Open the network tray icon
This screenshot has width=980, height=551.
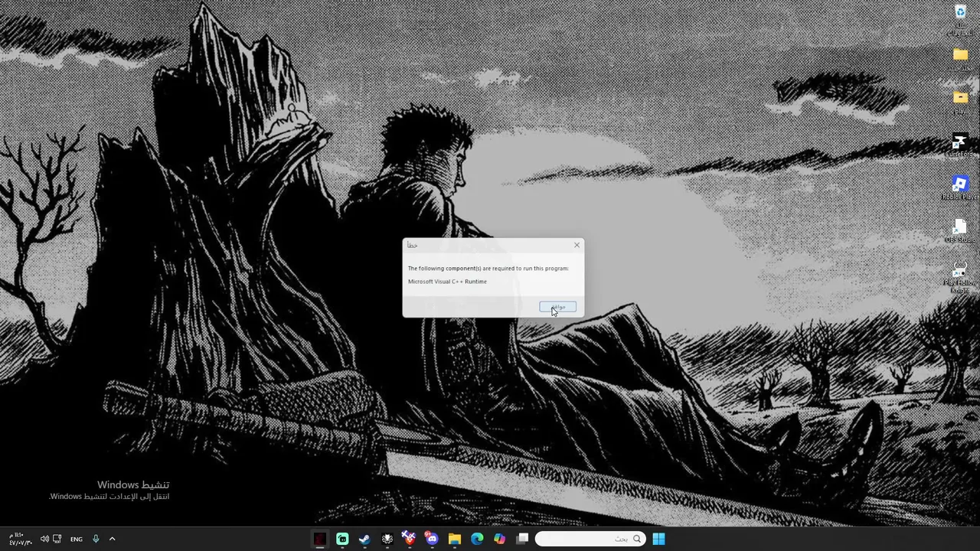[x=57, y=539]
